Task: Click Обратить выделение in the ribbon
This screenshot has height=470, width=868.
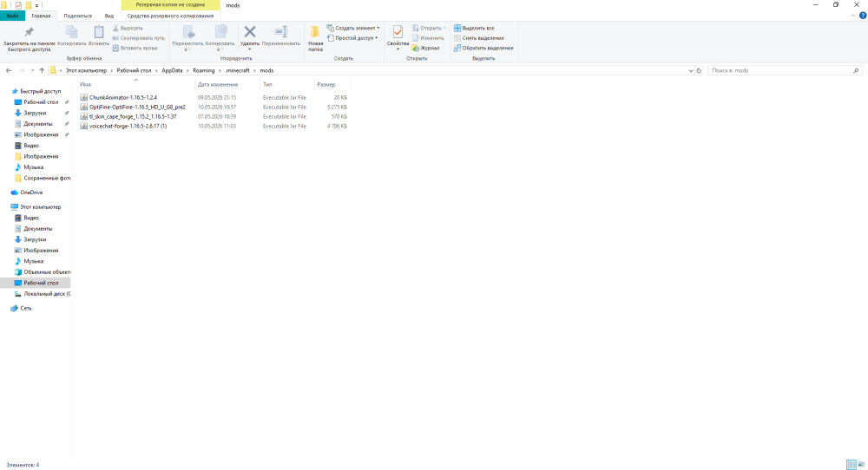Action: click(483, 48)
